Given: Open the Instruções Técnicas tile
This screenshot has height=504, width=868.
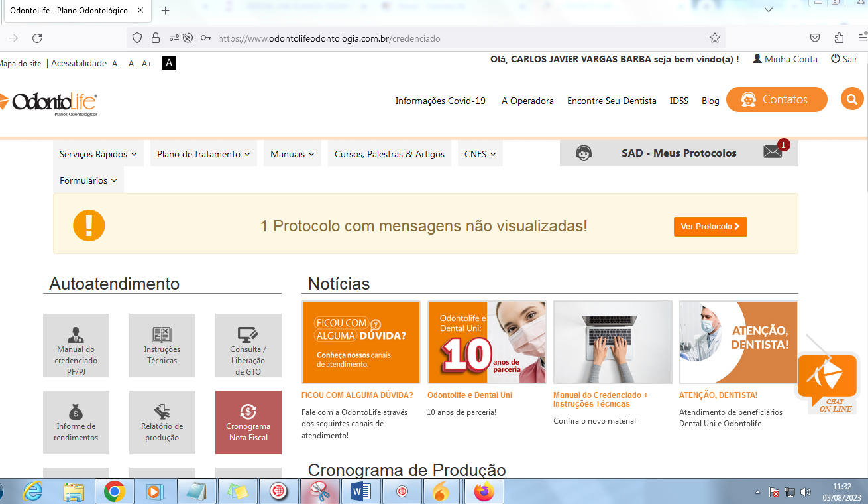Looking at the screenshot, I should coord(162,346).
